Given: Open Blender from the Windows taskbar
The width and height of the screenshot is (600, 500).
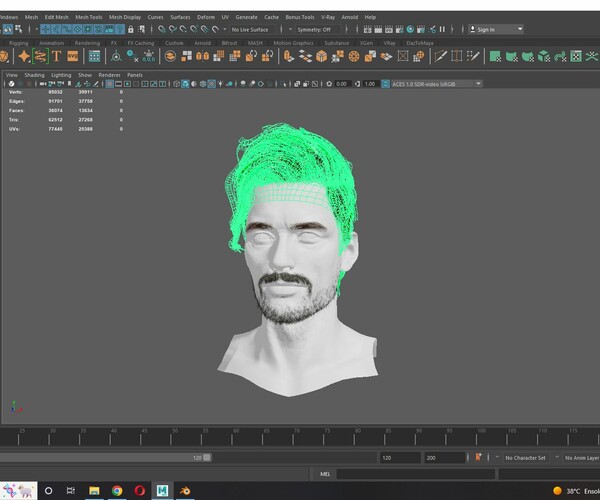Looking at the screenshot, I should 185,490.
